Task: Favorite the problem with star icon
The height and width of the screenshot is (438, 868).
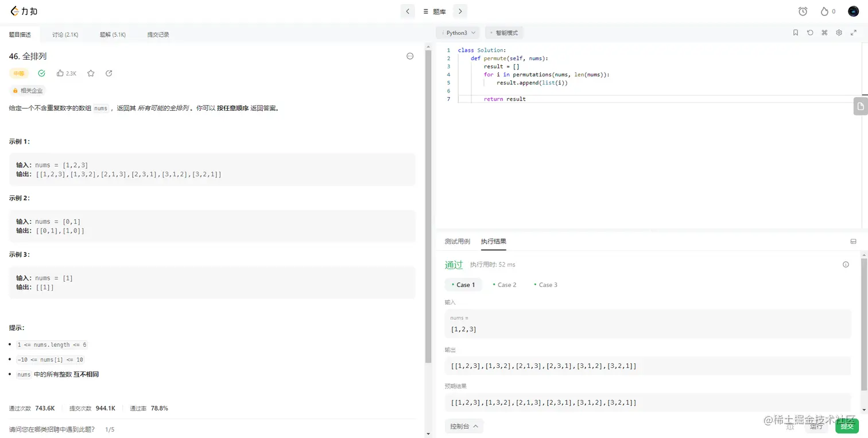Action: click(91, 73)
